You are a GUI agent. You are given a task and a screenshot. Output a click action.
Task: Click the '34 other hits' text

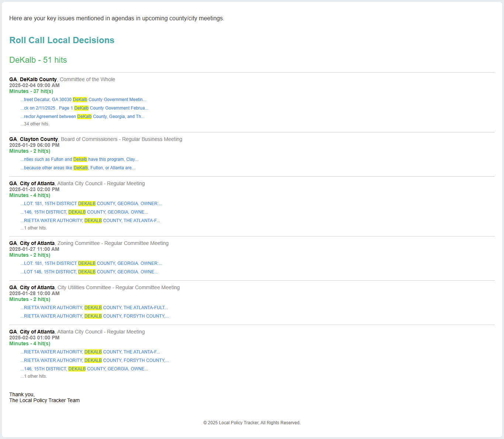pos(35,124)
